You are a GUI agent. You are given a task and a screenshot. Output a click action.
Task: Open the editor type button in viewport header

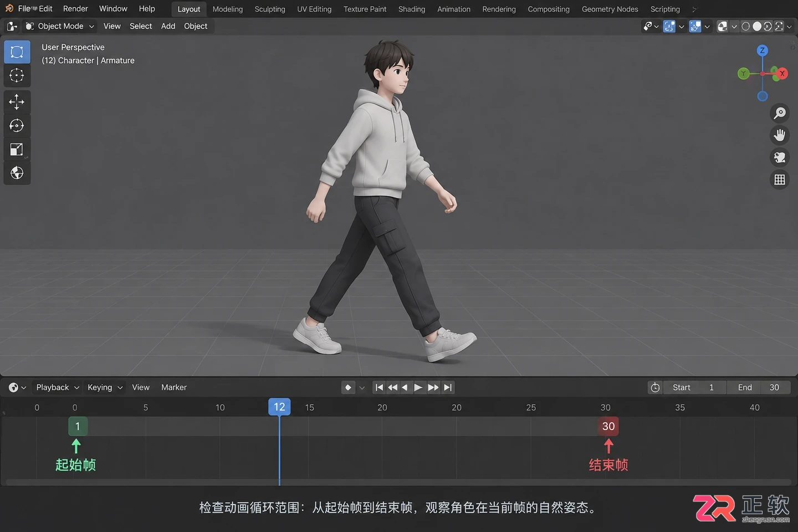click(x=12, y=26)
